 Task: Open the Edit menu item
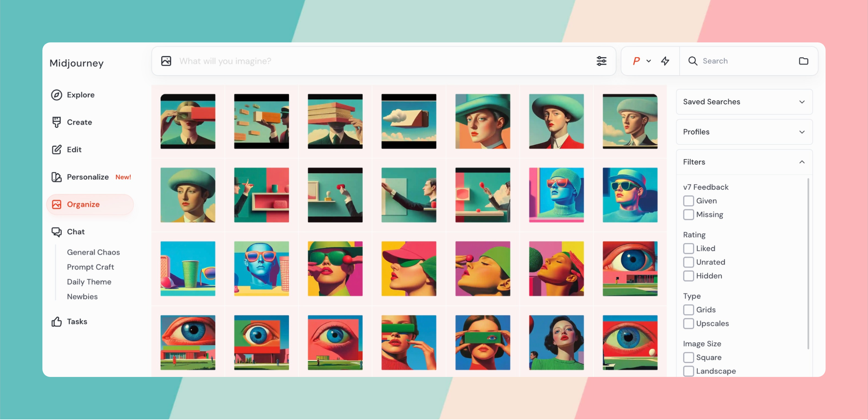pos(74,149)
